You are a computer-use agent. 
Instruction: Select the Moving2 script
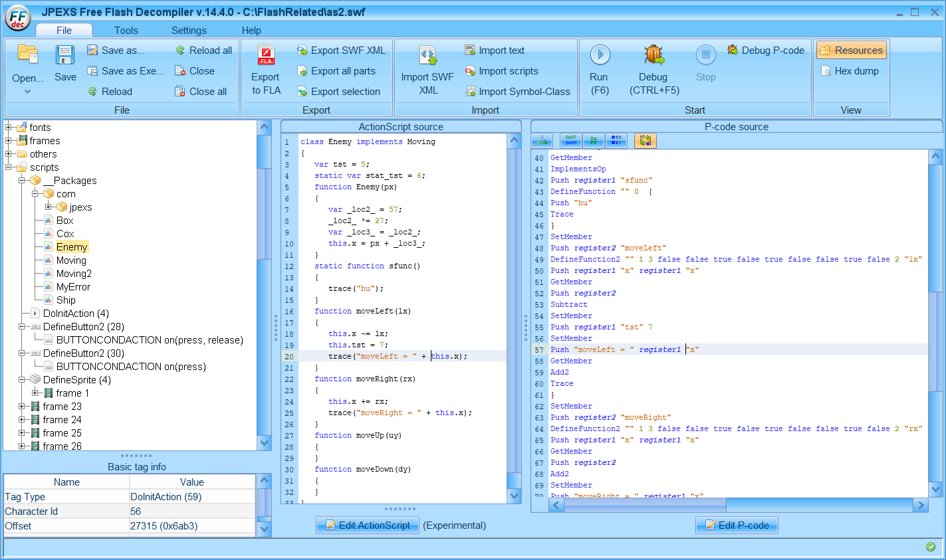(x=74, y=274)
